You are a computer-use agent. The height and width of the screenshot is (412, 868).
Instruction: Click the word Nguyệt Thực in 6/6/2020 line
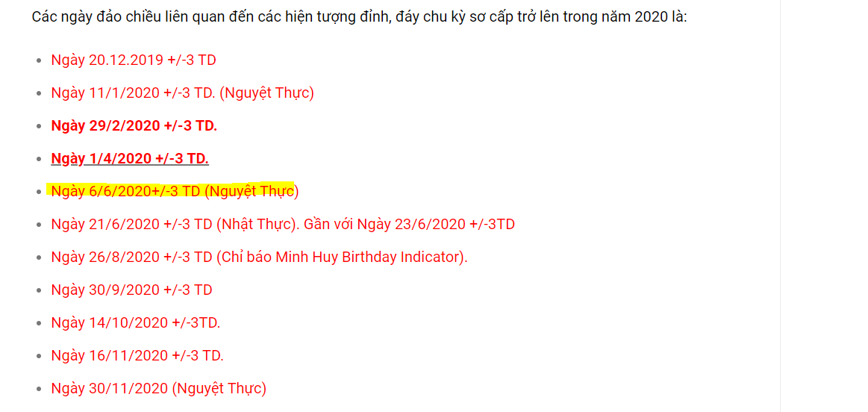point(252,192)
